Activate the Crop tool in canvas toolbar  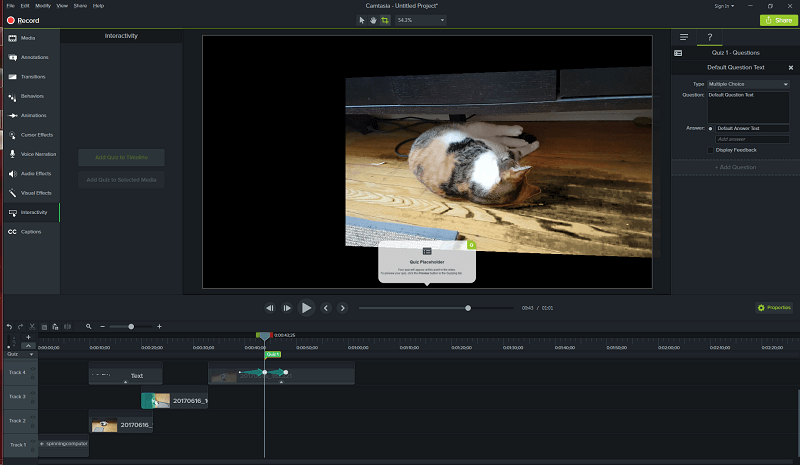(x=385, y=20)
